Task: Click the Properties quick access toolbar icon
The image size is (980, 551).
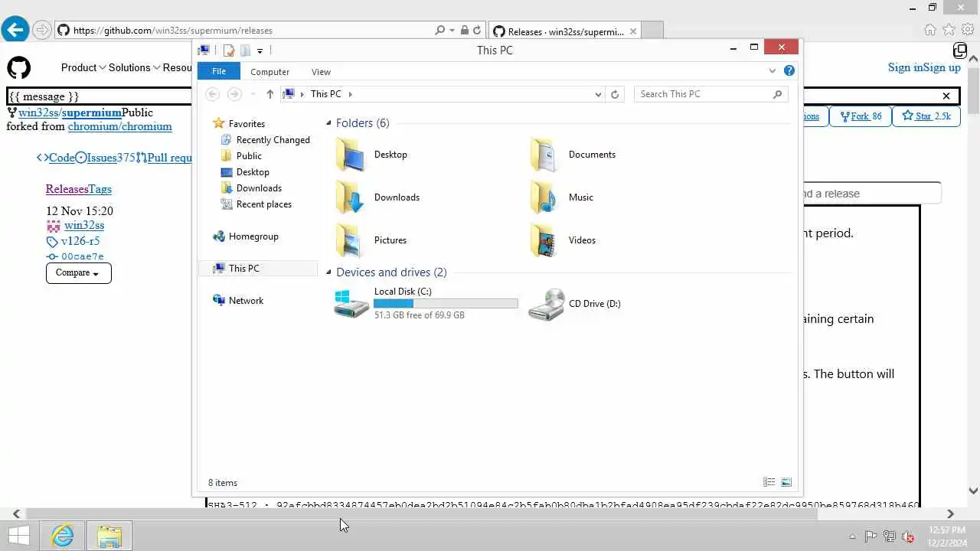Action: [228, 51]
